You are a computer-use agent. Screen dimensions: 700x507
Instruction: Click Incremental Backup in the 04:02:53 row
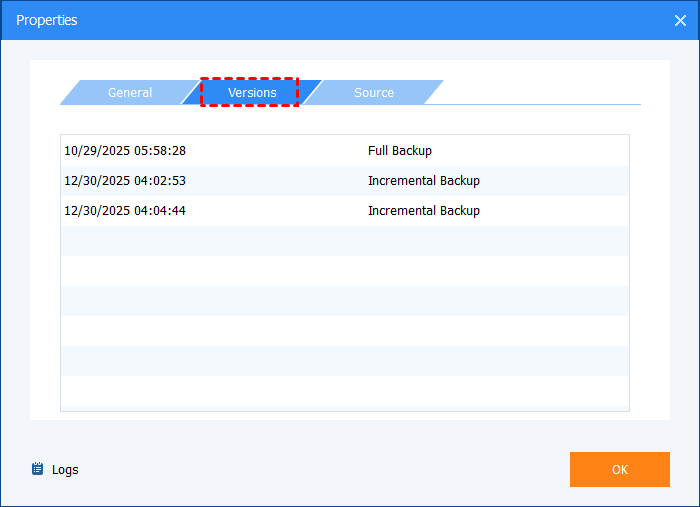(423, 181)
